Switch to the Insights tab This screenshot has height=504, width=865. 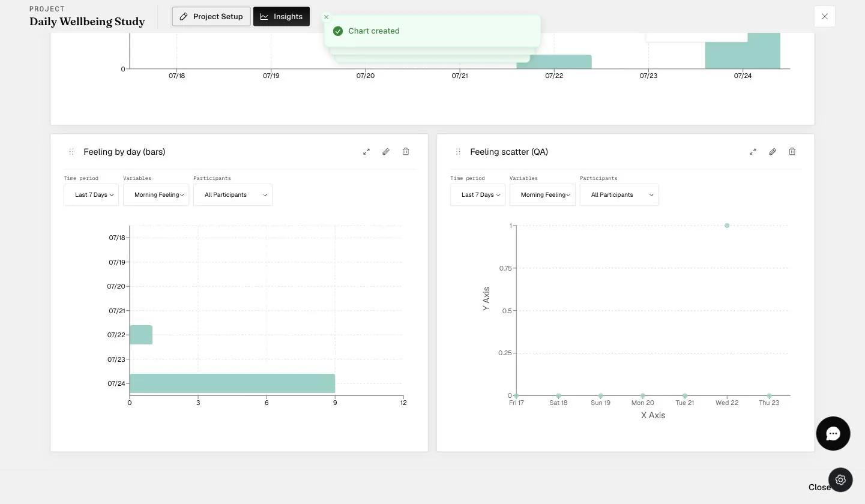[282, 16]
